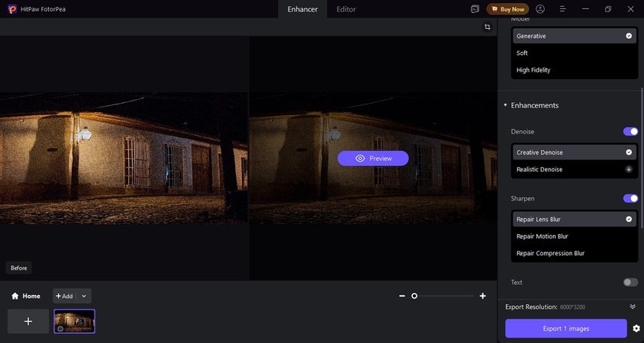Click the large add image tile
Screen dimensions: 644x343
tap(28, 322)
